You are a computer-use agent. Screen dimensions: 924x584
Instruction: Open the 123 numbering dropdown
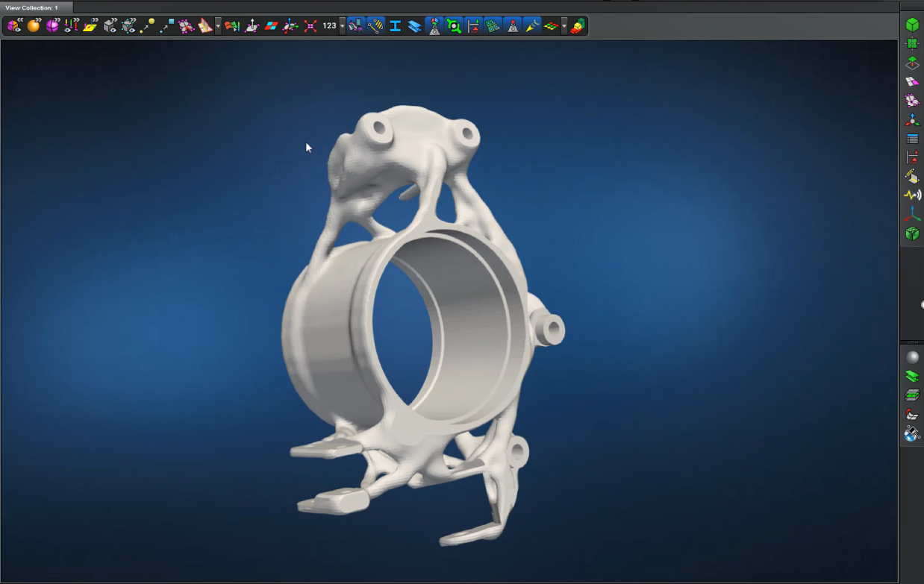[340, 26]
